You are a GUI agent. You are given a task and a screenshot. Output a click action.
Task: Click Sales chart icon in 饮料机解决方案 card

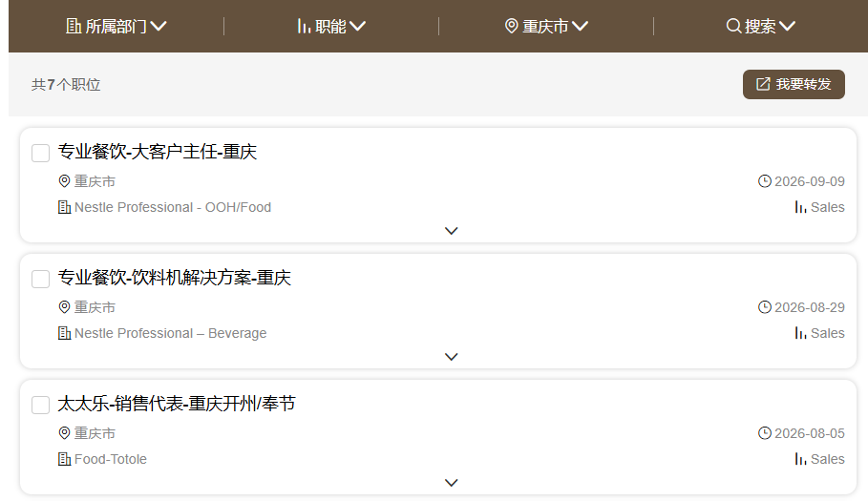800,333
